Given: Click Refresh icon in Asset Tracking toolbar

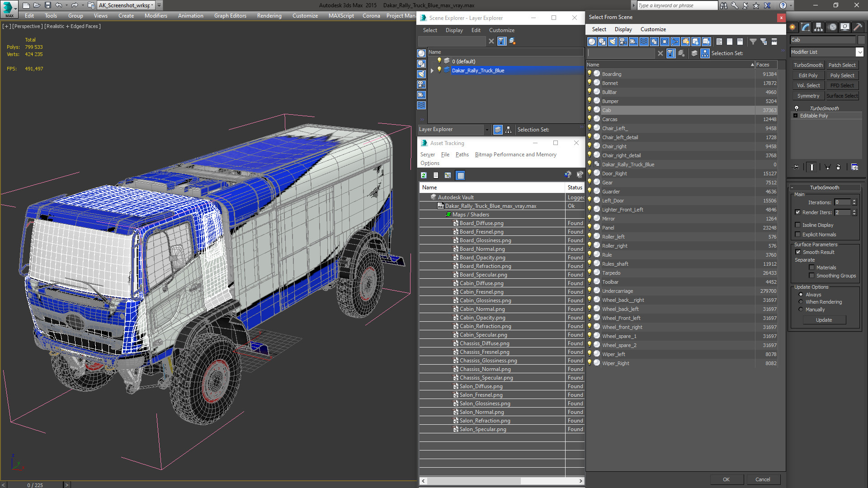Looking at the screenshot, I should (424, 175).
